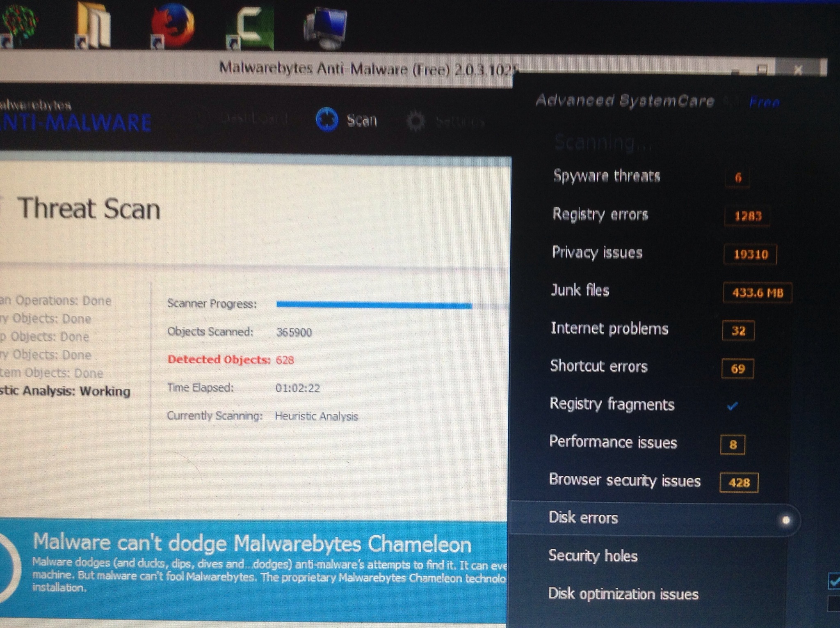Select the Registry errors label
840x628 pixels.
[600, 214]
